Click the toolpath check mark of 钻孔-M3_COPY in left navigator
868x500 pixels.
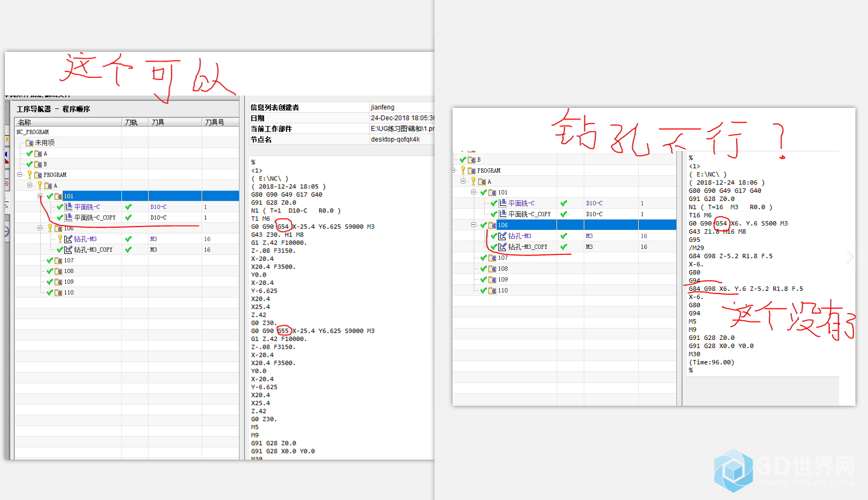(129, 249)
